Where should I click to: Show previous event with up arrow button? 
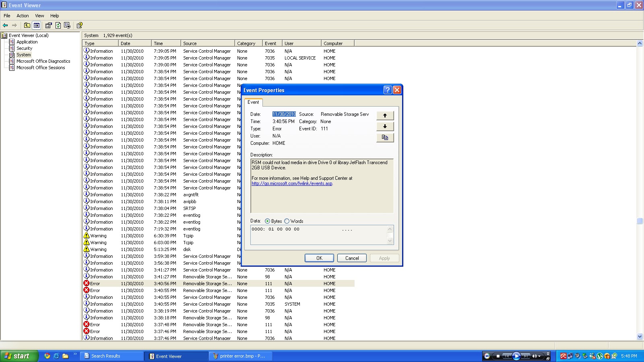tap(385, 115)
